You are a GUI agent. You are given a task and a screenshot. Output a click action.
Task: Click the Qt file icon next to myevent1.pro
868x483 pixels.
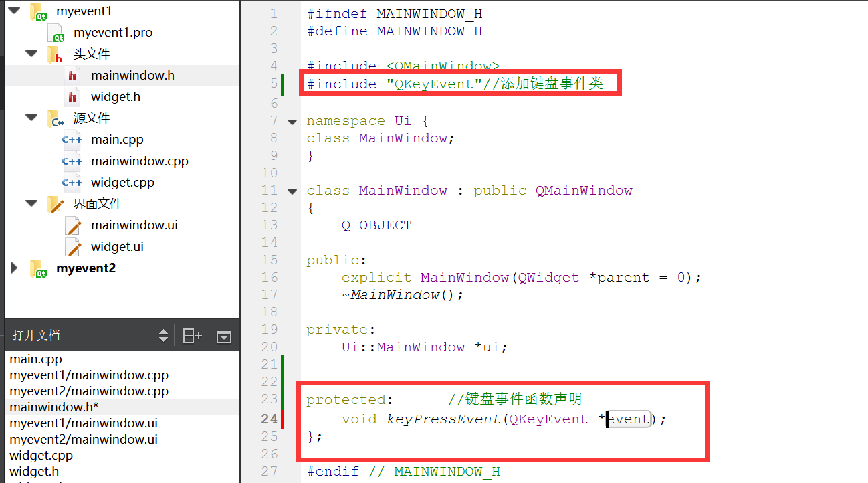tap(54, 32)
